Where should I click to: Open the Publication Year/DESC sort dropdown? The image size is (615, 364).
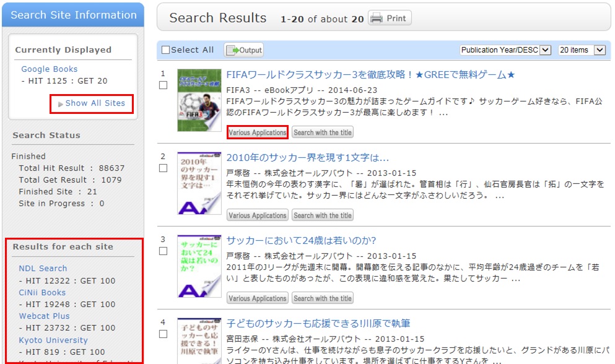coord(505,50)
